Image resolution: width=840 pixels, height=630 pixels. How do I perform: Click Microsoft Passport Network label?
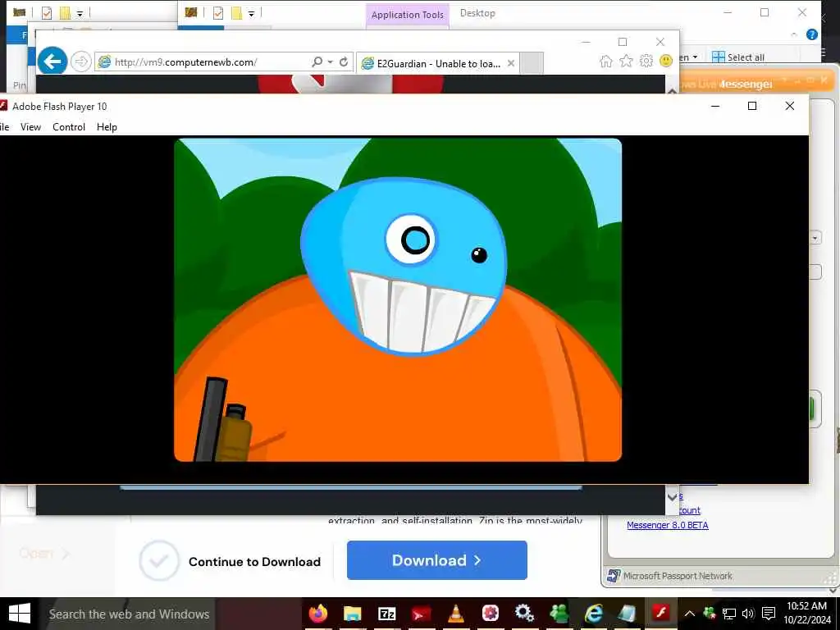(677, 576)
